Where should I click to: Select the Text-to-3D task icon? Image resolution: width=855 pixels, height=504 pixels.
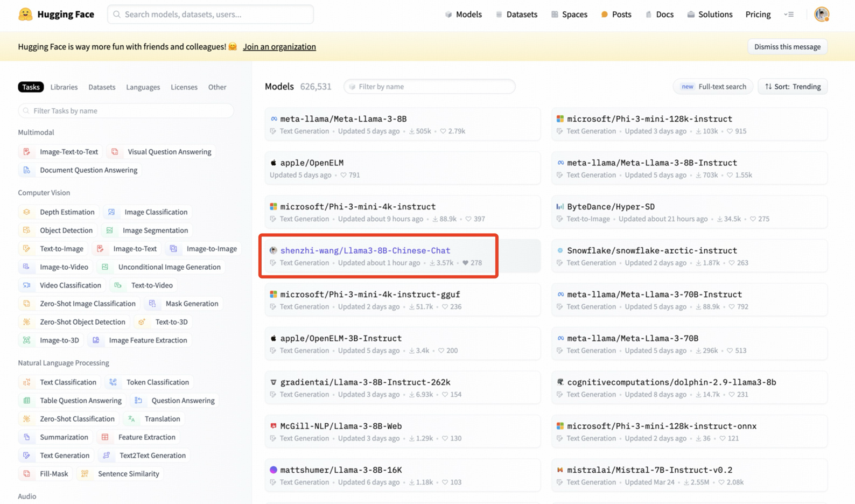point(142,322)
